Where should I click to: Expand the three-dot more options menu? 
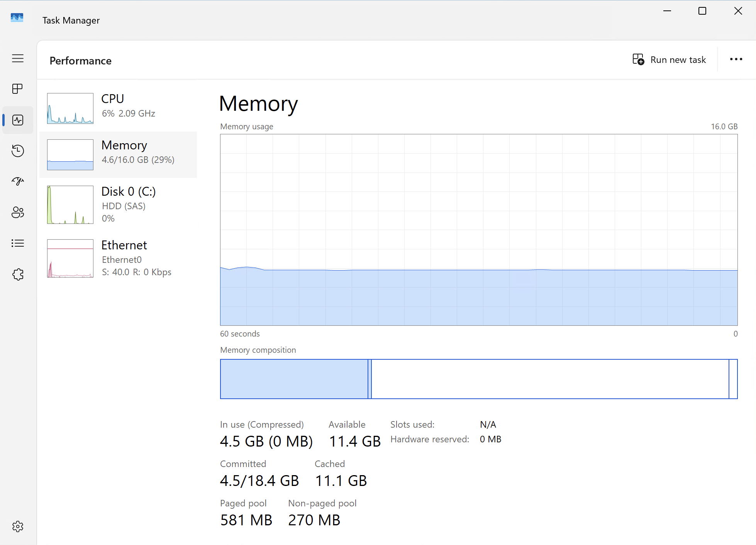[x=736, y=59]
